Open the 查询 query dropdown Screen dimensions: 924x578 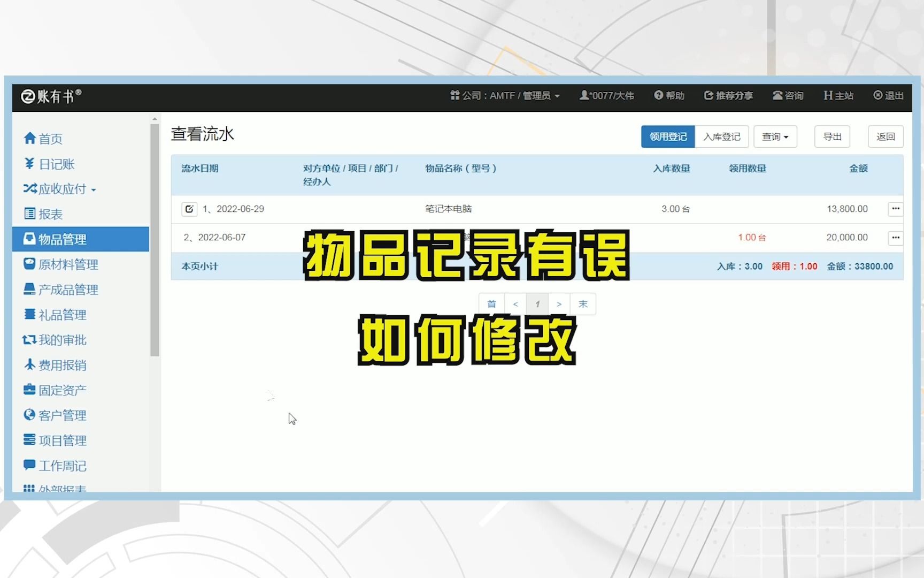click(x=775, y=136)
